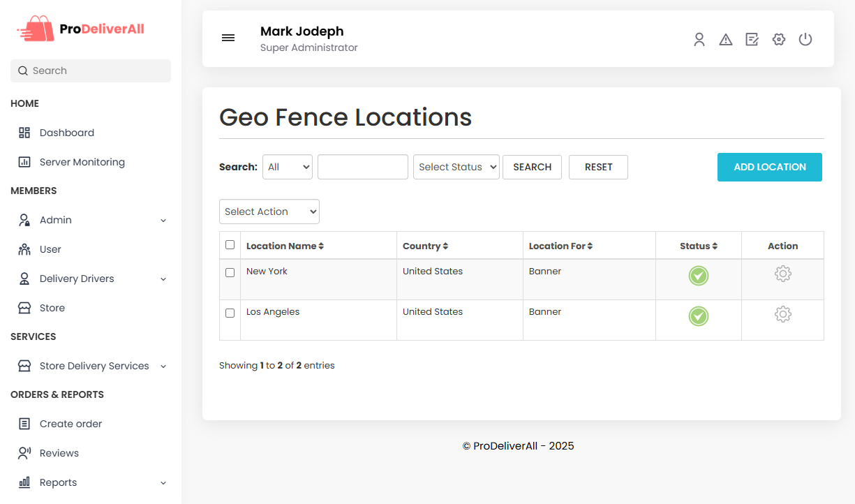855x504 pixels.
Task: Click the SEARCH button
Action: point(532,167)
